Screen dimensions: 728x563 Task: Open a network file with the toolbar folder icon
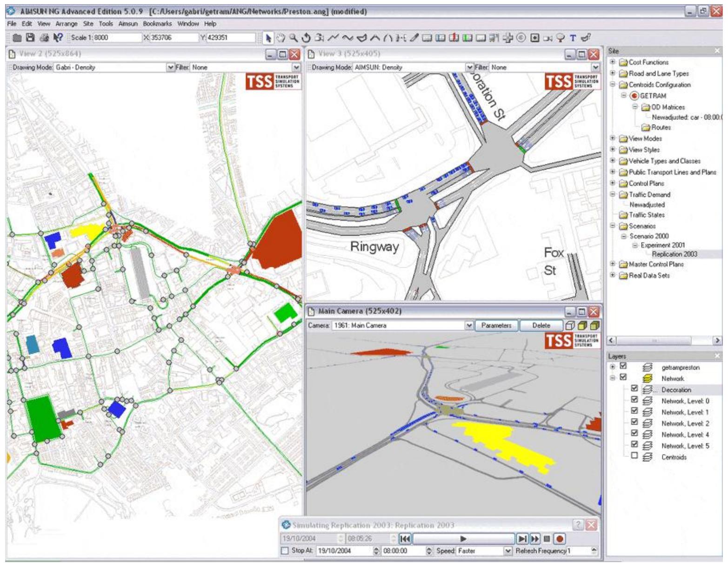(17, 38)
